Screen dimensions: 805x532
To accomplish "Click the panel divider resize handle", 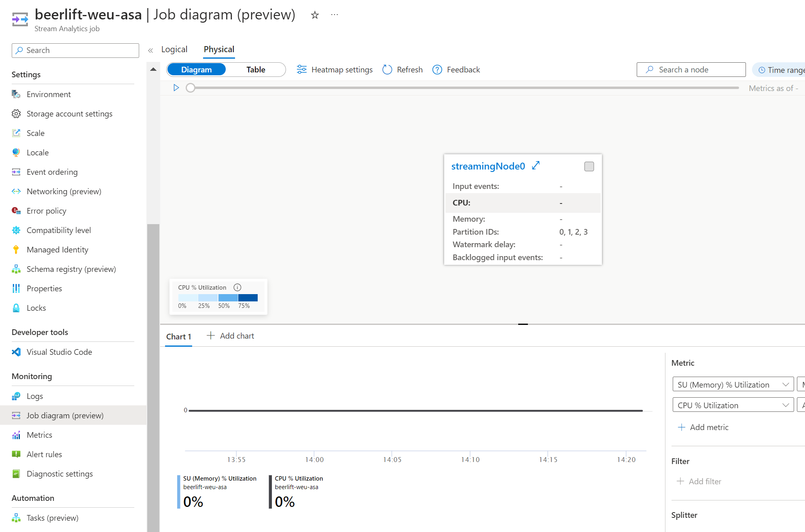I will pyautogui.click(x=523, y=324).
